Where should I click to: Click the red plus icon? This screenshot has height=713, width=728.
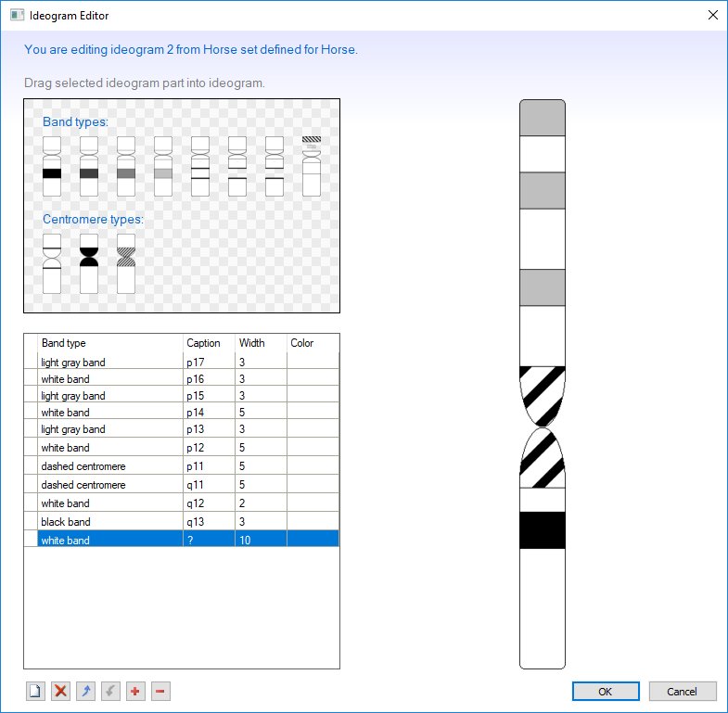[135, 691]
